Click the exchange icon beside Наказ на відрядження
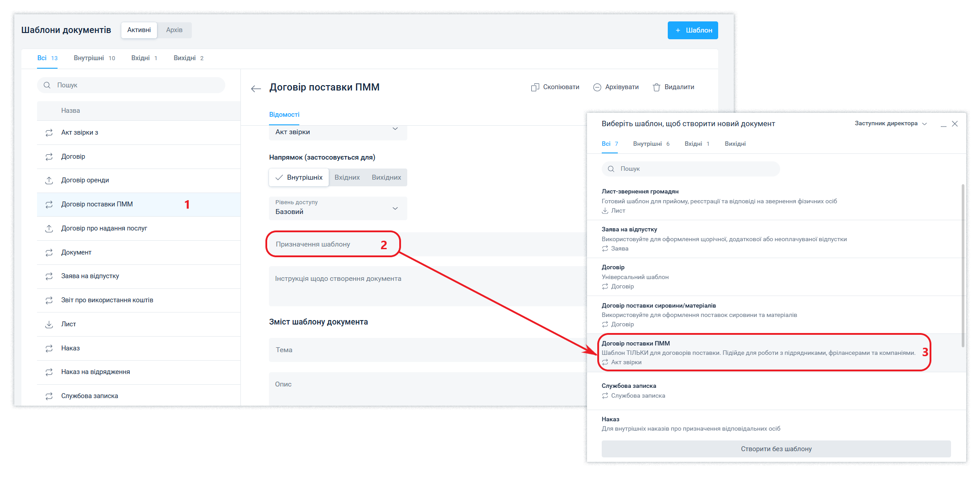Image resolution: width=980 pixels, height=477 pixels. 49,372
